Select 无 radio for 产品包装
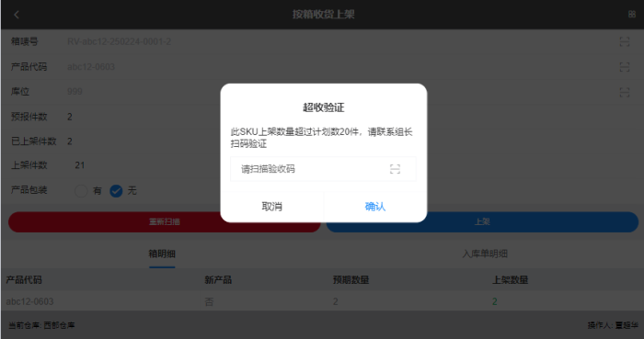644x339 pixels. tap(116, 190)
